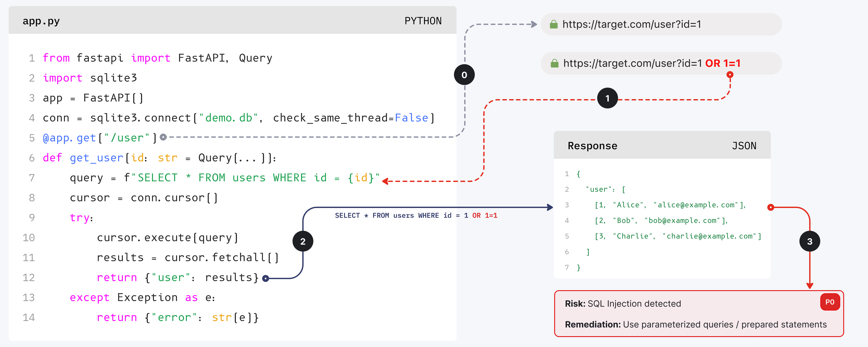Click 'Risk: SQL Injection detected' text
This screenshot has height=347, width=868.
(623, 304)
